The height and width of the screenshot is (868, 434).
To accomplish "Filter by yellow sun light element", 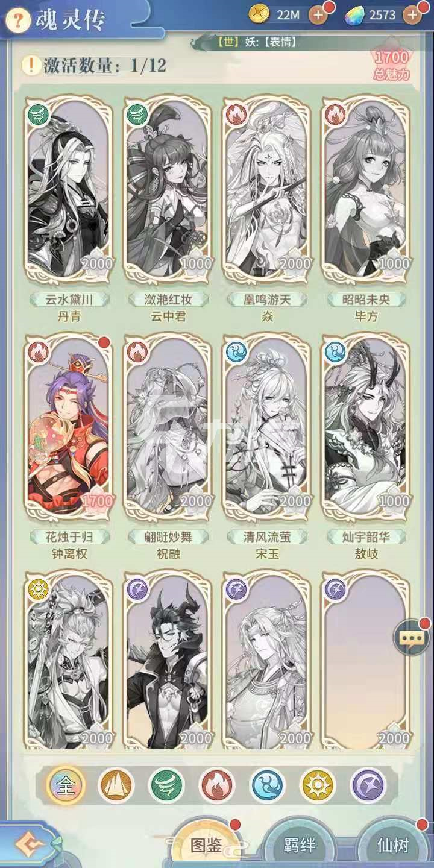I will coord(318,785).
